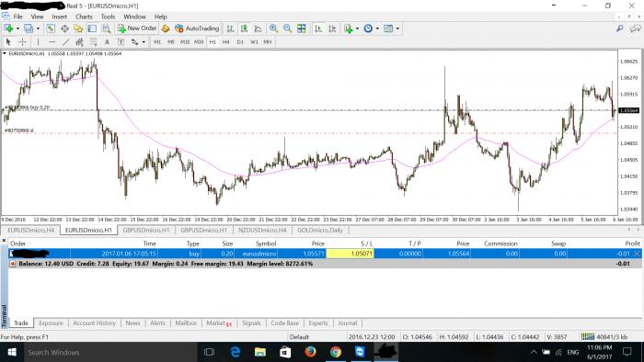Open the Periods clock icon
This screenshot has height=362, width=644.
[368, 28]
